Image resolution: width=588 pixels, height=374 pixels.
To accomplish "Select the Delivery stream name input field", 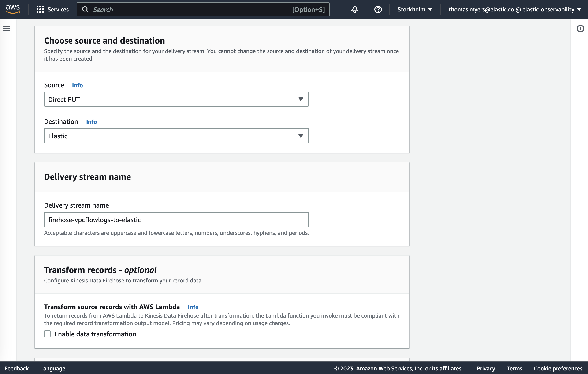I will 176,220.
